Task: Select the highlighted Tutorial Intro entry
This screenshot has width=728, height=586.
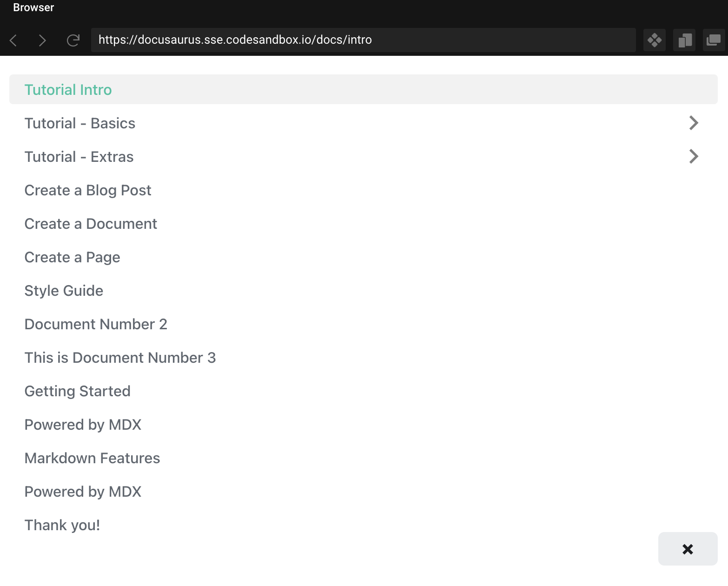Action: 68,89
